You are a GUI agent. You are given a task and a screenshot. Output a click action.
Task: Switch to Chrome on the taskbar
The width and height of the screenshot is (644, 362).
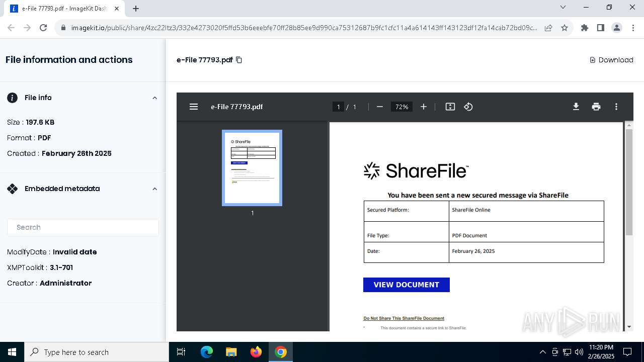coord(281,352)
